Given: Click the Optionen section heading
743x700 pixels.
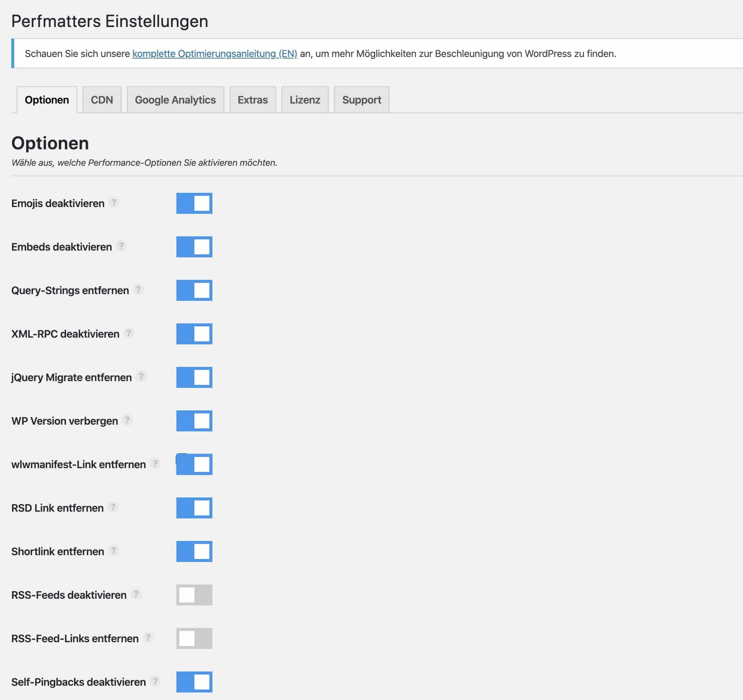Looking at the screenshot, I should [50, 143].
